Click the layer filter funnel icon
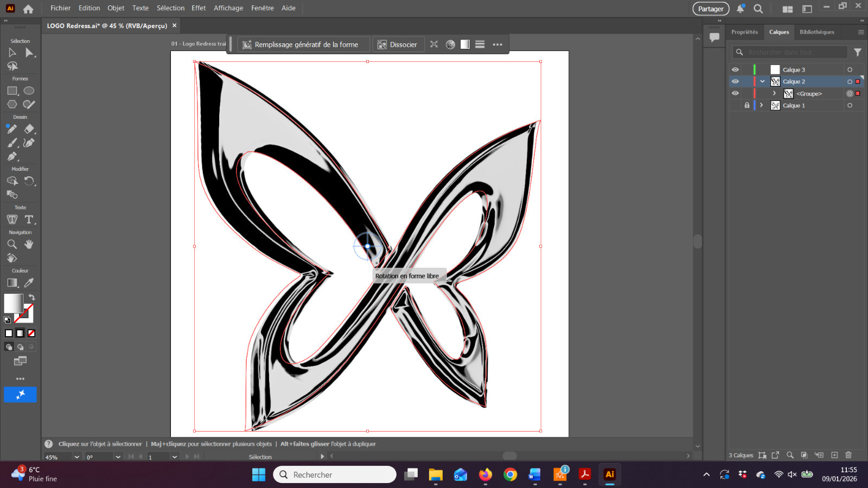868x488 pixels. pyautogui.click(x=857, y=52)
